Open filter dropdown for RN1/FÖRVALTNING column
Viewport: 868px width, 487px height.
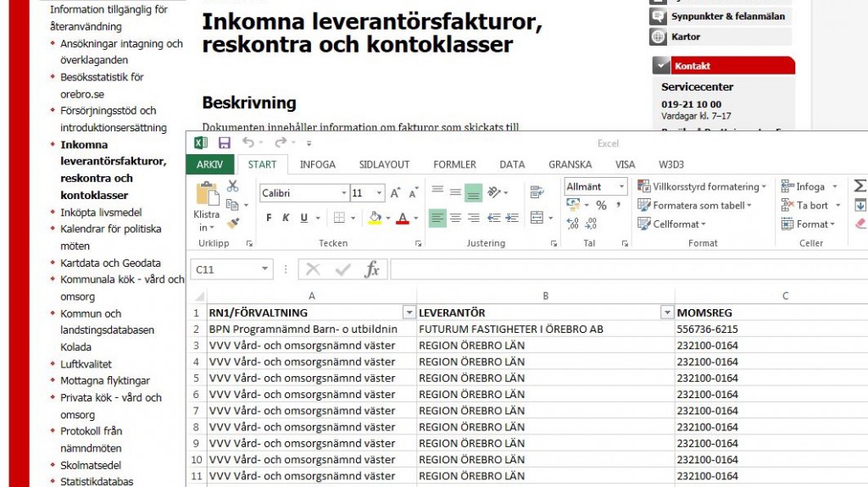pos(409,313)
